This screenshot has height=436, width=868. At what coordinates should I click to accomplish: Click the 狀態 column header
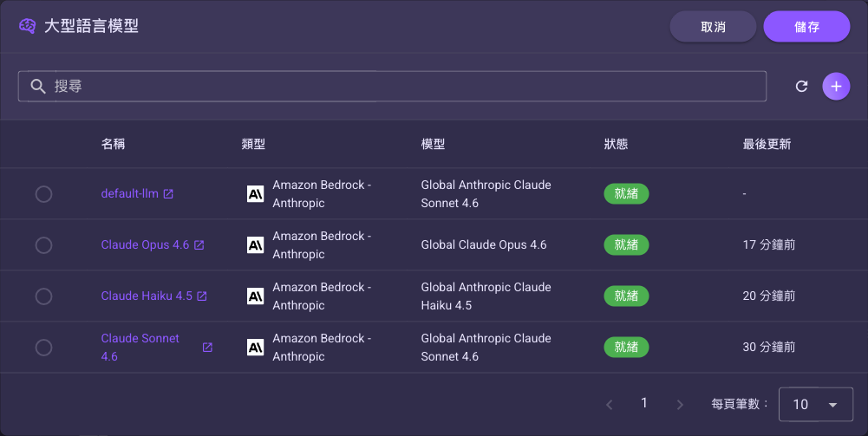616,145
